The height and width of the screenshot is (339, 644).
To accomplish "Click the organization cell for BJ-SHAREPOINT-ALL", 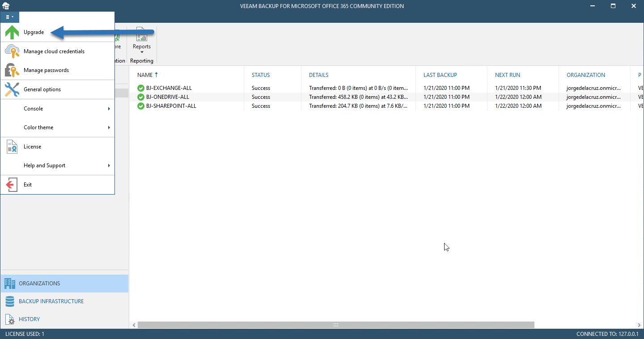I will point(594,106).
